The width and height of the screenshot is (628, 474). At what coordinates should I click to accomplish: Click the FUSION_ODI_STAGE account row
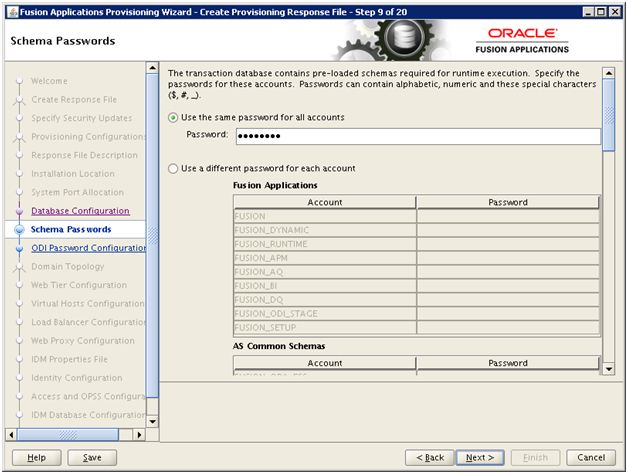[x=416, y=314]
